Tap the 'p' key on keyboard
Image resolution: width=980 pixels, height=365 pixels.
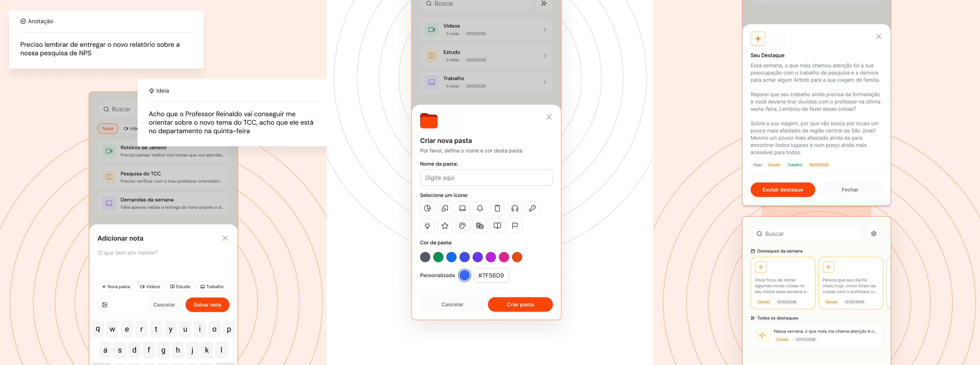tap(229, 329)
